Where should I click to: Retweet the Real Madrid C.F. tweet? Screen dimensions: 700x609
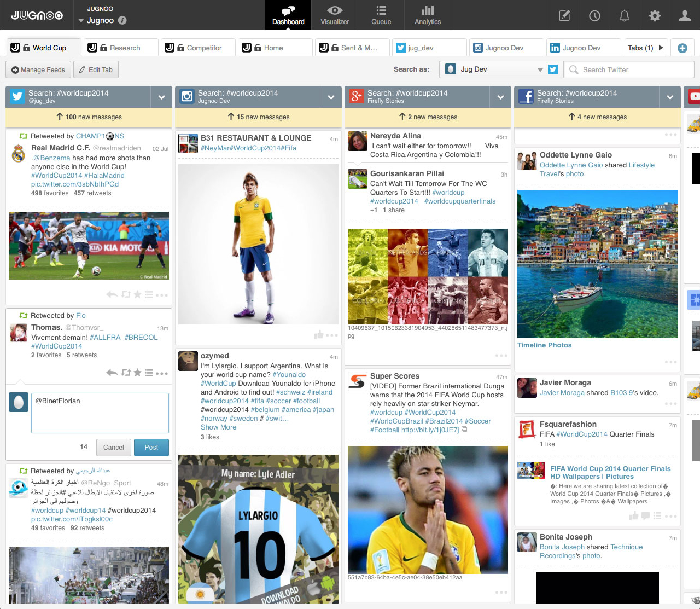(x=126, y=294)
